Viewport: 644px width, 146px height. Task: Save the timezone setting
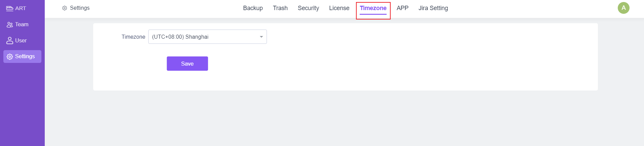[187, 64]
